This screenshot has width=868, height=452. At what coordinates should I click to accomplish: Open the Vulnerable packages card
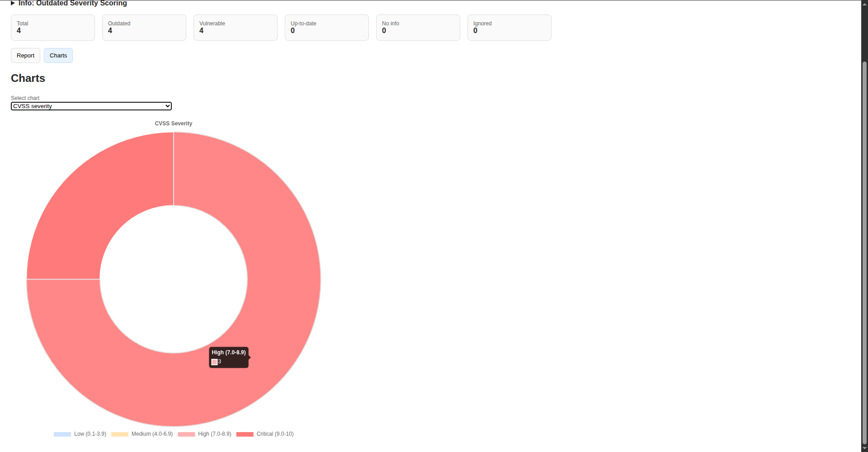pyautogui.click(x=235, y=28)
